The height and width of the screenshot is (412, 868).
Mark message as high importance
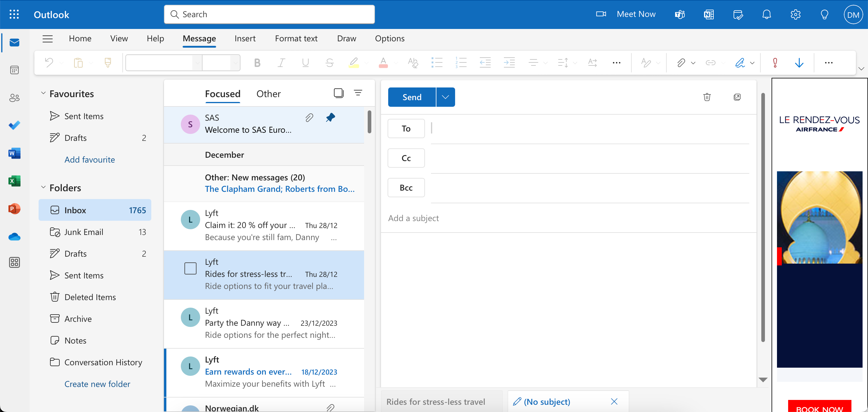pos(775,63)
